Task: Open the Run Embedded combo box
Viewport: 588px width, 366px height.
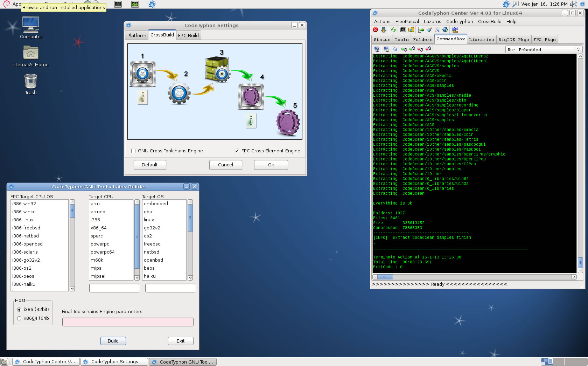Action: 544,49
